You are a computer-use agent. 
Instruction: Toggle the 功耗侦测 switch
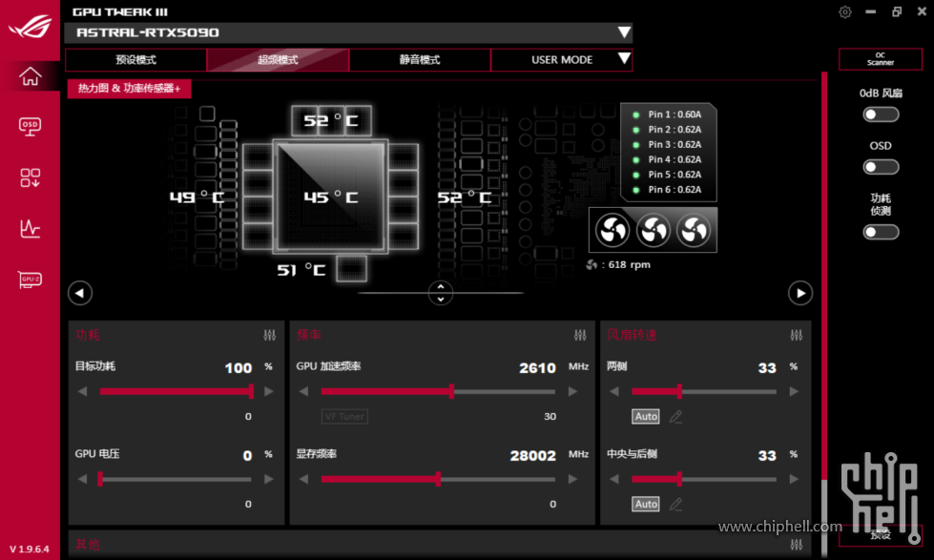click(x=881, y=232)
